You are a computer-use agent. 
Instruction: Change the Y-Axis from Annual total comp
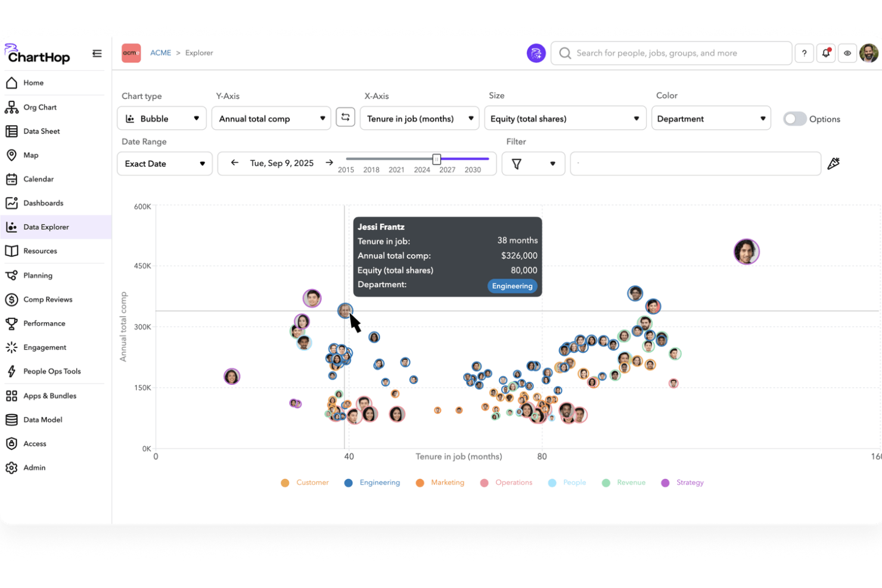coord(271,118)
